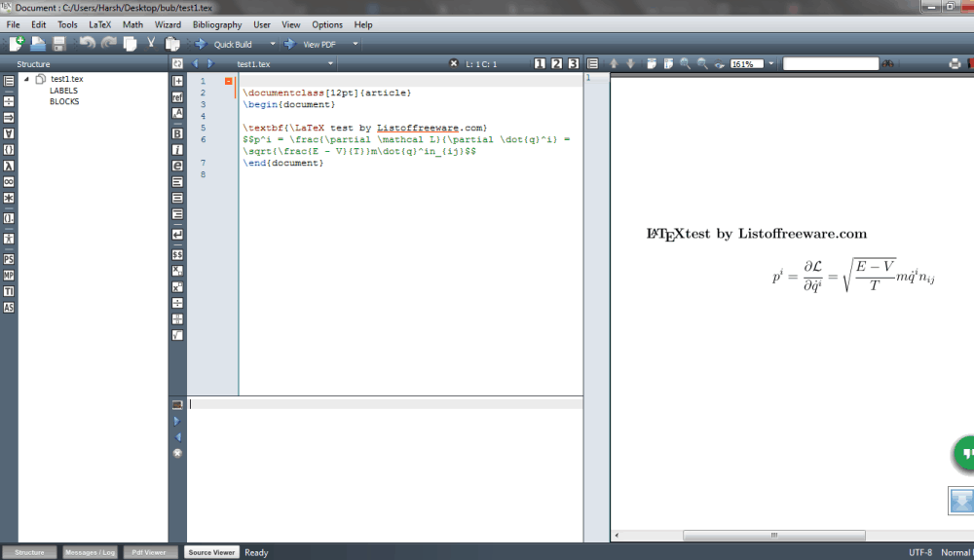The height and width of the screenshot is (560, 974).
Task: Insert bold text with the B icon
Action: [x=177, y=133]
